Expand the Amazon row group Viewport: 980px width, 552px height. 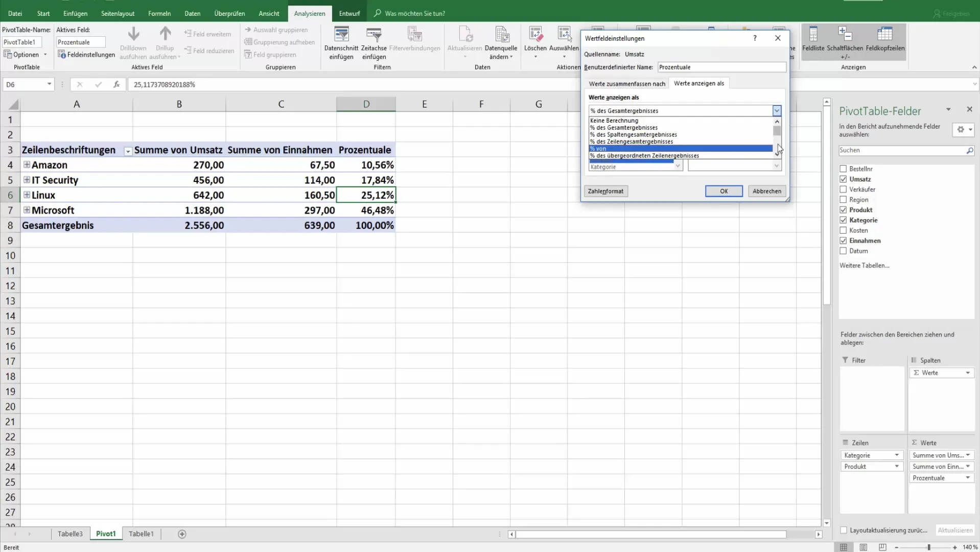pyautogui.click(x=27, y=165)
